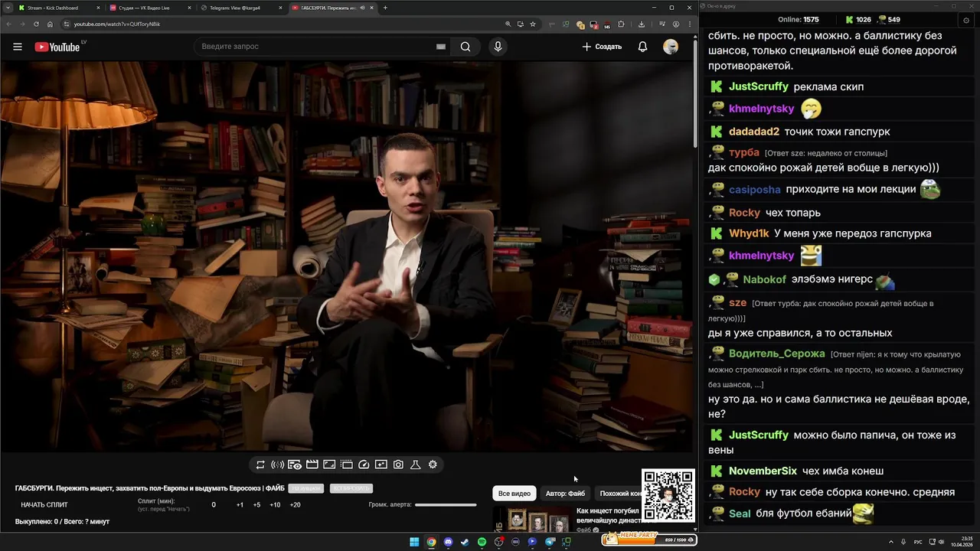Click the video player area to pause
Viewport: 980px width, 551px height.
point(346,256)
